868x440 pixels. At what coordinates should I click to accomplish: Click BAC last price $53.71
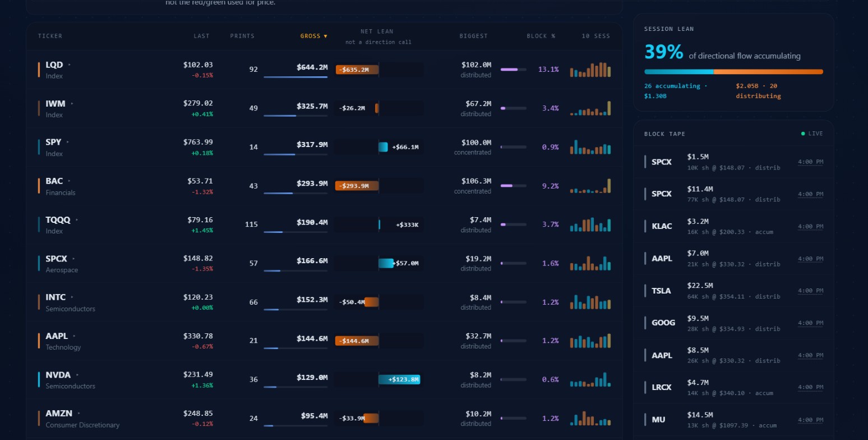pos(200,181)
